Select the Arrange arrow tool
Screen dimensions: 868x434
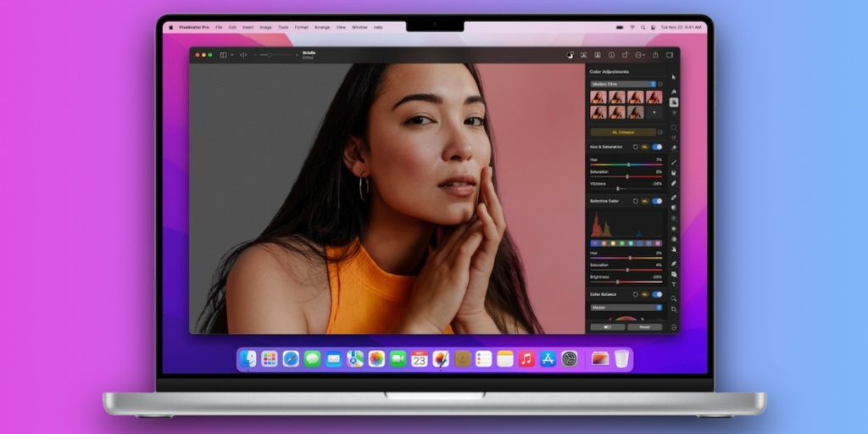674,77
